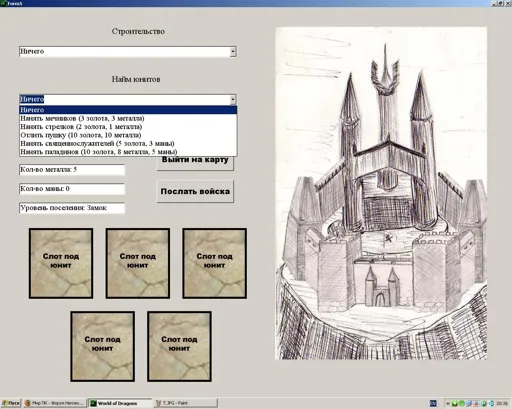Viewport: 512px width, 409px height.
Task: Choose Нанять стрелков option
Action: click(128, 127)
